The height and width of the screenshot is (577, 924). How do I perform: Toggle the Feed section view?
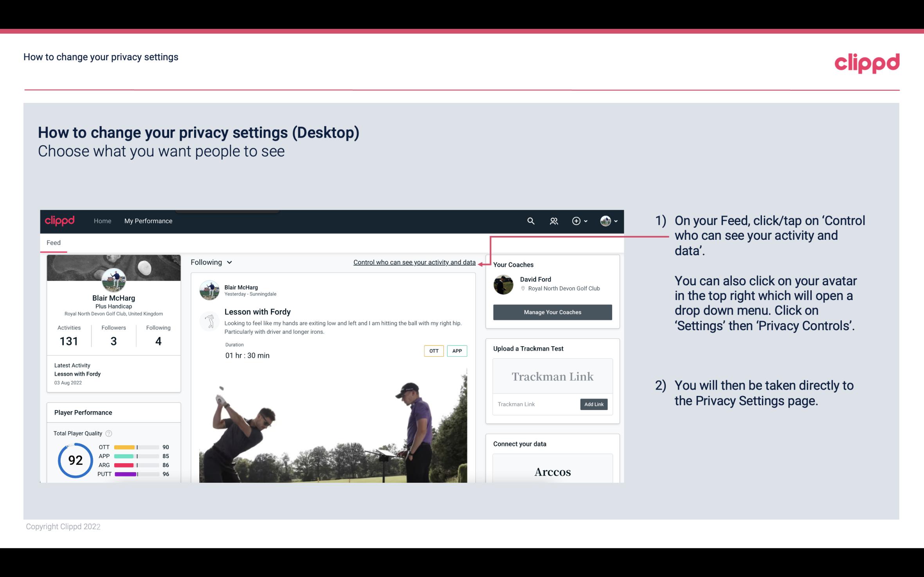point(53,242)
